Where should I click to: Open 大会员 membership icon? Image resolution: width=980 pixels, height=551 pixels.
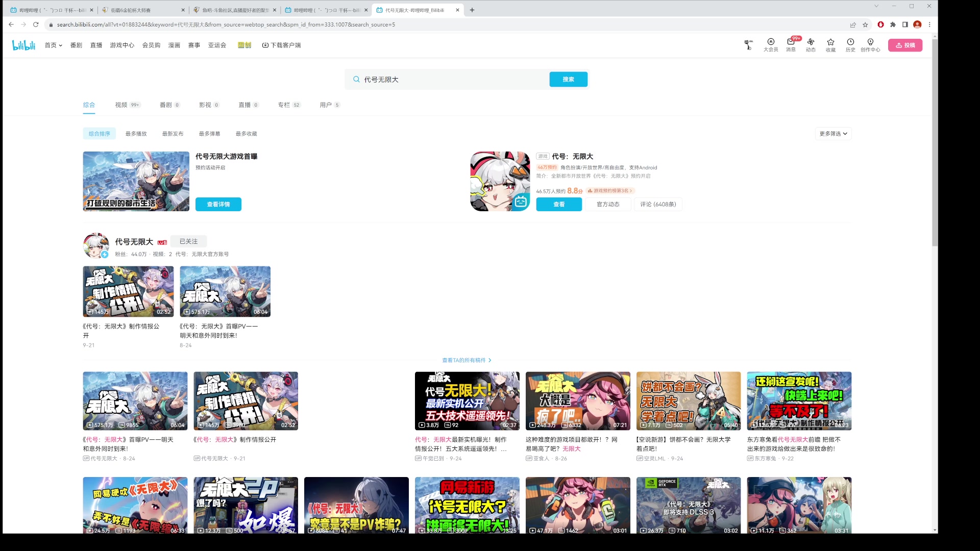coord(771,45)
